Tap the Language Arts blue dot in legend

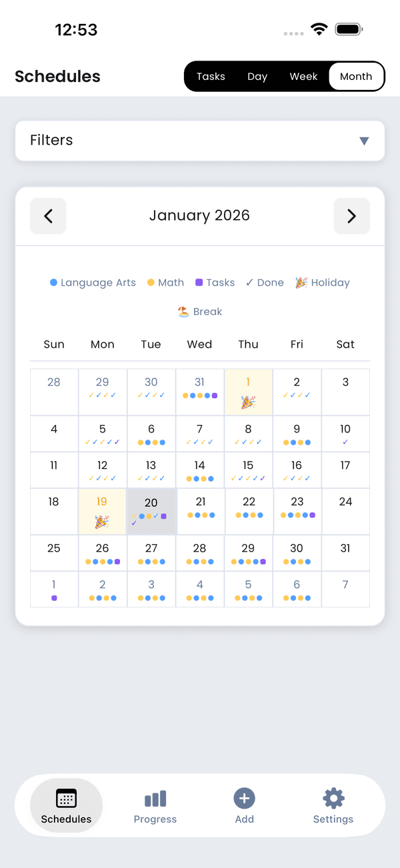click(x=54, y=282)
